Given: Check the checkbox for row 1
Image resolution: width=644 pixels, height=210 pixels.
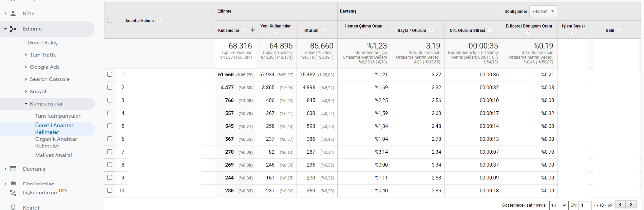Looking at the screenshot, I should [110, 74].
